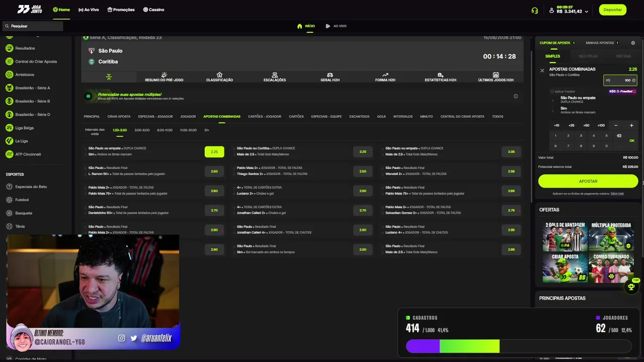The image size is (644, 362).
Task: Select the Liga Belga icon
Action: (x=9, y=128)
